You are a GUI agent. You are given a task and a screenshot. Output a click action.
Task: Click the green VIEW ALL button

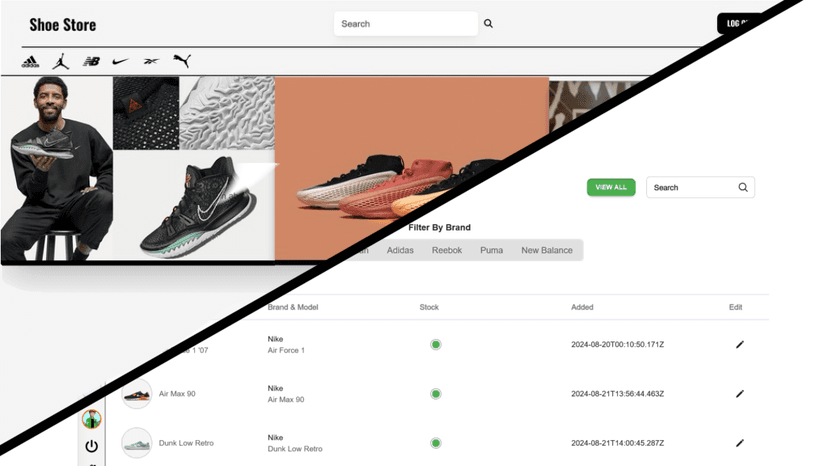click(611, 187)
